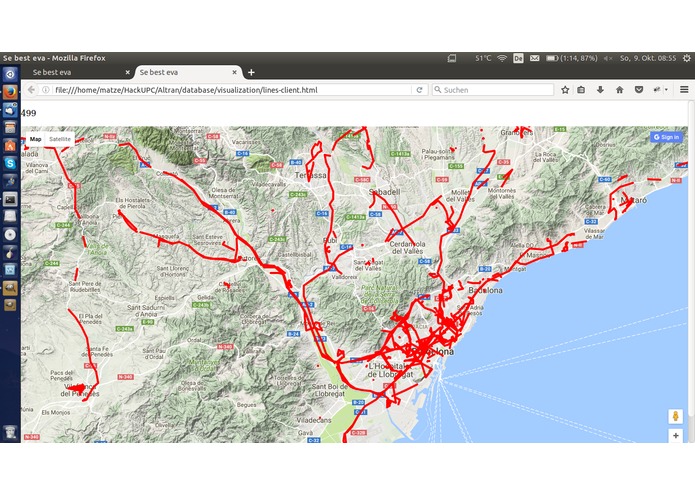Open the Firefox hamburger menu
The height and width of the screenshot is (494, 695).
(684, 90)
